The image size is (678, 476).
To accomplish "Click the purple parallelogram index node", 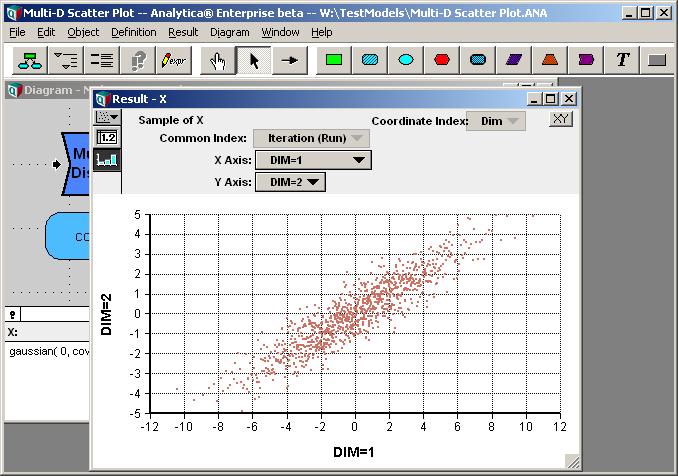I will tap(514, 61).
